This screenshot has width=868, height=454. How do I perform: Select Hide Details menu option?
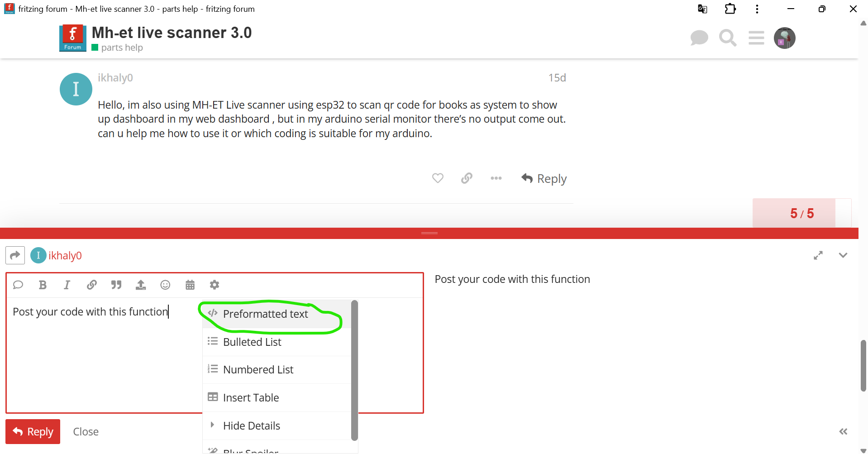(277, 426)
